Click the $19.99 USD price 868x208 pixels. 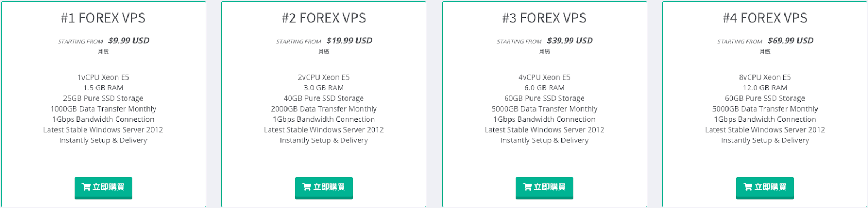349,41
